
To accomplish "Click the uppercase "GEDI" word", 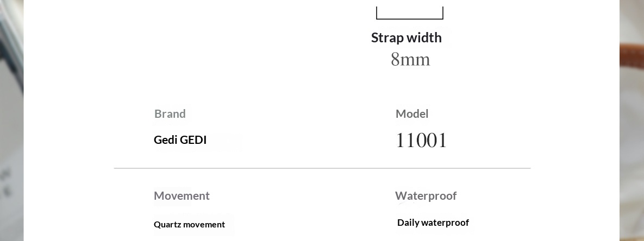I will (x=193, y=140).
